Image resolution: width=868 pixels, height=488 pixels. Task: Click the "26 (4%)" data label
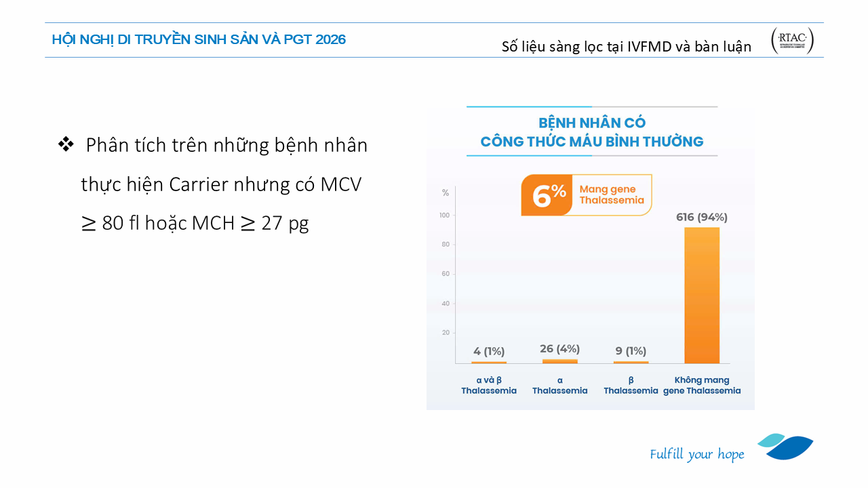click(x=559, y=348)
